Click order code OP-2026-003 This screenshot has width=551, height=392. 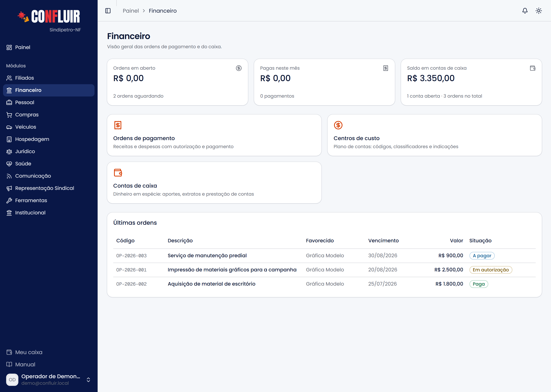pyautogui.click(x=131, y=256)
